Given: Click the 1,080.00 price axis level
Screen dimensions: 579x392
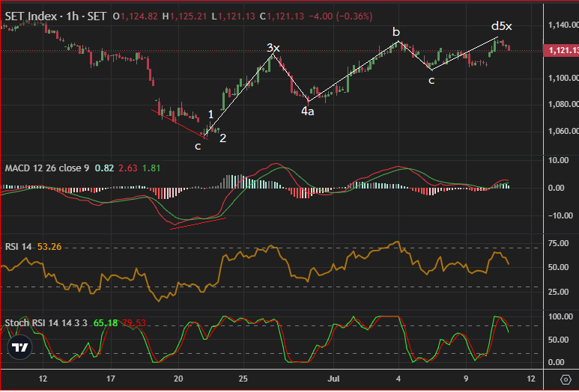Looking at the screenshot, I should [563, 105].
